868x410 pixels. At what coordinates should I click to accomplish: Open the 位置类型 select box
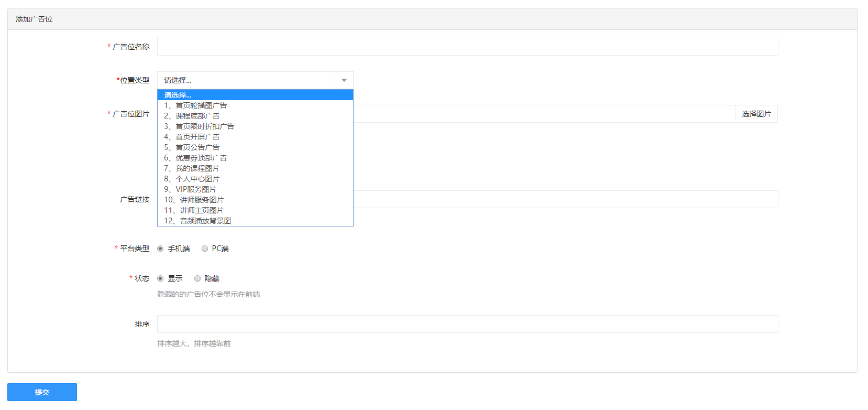coord(246,80)
